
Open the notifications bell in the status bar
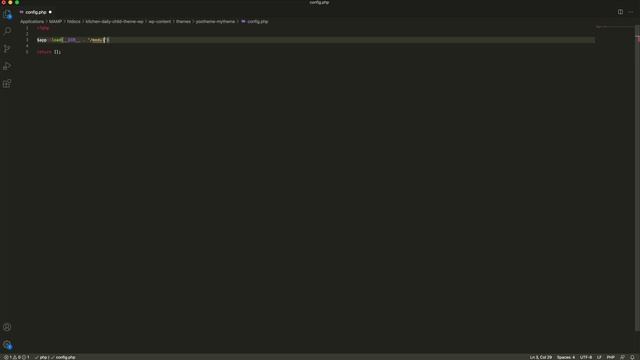632,357
